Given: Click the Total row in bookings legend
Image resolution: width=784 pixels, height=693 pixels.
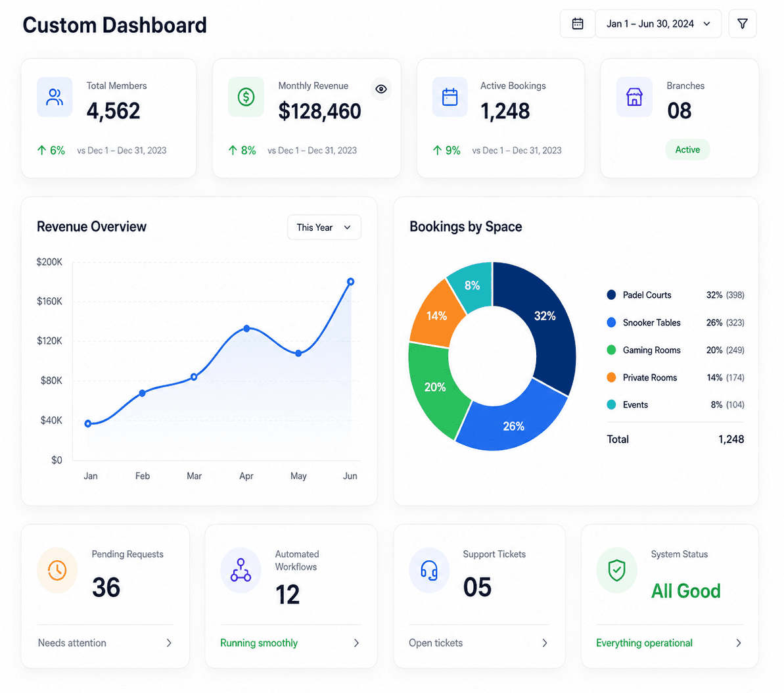Looking at the screenshot, I should point(675,439).
